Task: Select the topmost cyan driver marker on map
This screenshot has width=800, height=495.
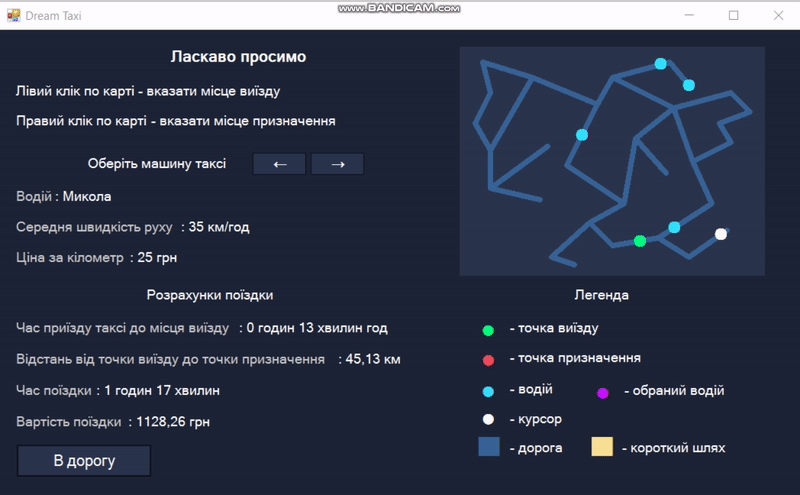Action: point(660,64)
